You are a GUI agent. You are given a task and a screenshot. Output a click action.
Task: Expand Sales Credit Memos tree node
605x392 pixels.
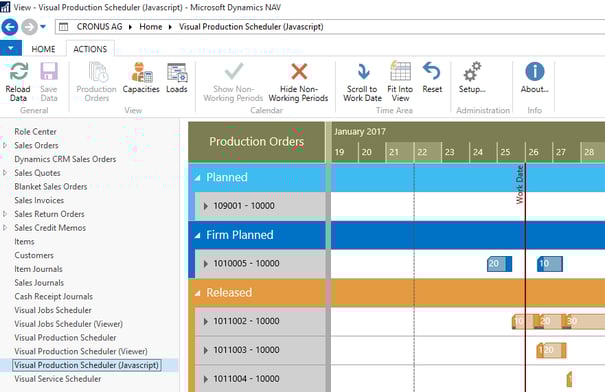point(5,228)
